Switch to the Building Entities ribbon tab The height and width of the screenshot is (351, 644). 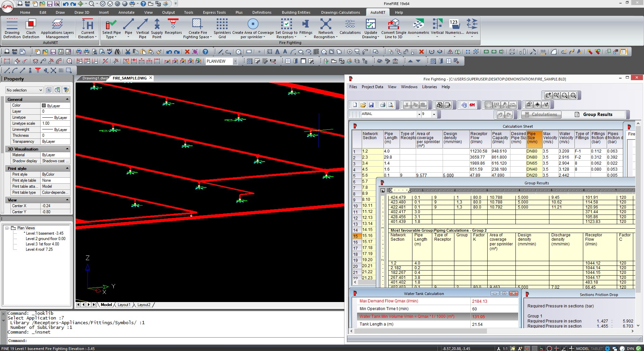(296, 12)
